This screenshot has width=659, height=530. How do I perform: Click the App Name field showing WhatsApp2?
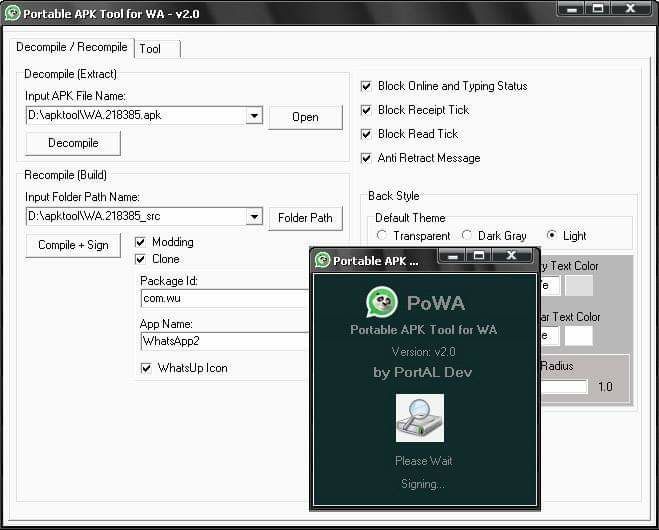pos(225,341)
